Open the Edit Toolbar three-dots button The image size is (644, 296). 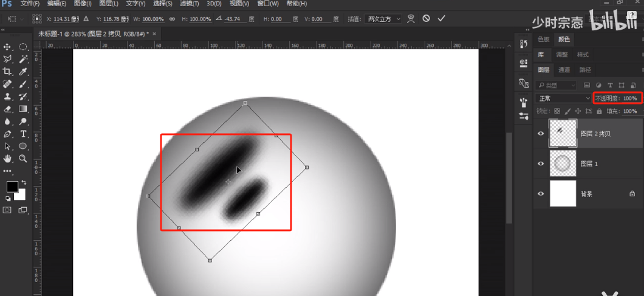(x=7, y=171)
